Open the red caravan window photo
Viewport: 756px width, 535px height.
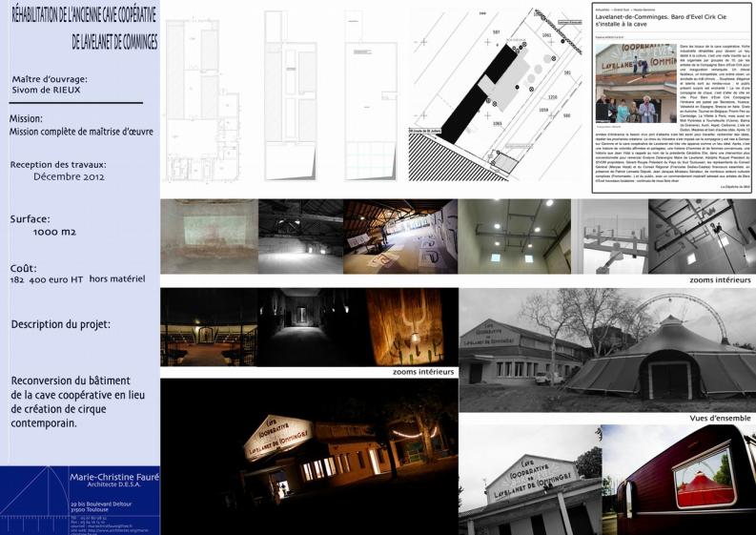pos(679,480)
